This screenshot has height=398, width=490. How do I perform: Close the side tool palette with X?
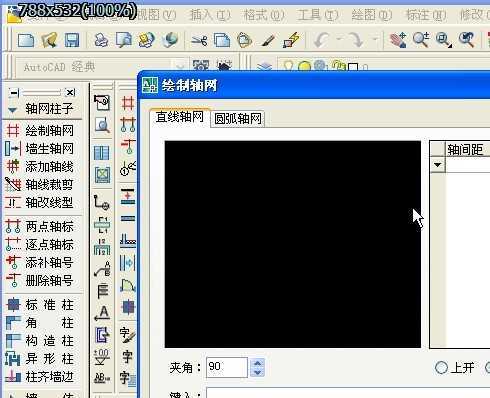pos(70,92)
